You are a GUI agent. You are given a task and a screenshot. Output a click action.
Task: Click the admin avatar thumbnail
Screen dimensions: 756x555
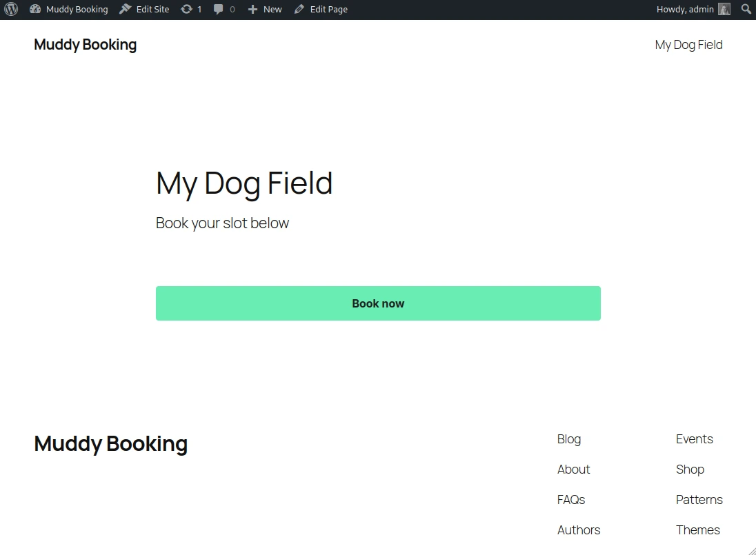pyautogui.click(x=724, y=9)
